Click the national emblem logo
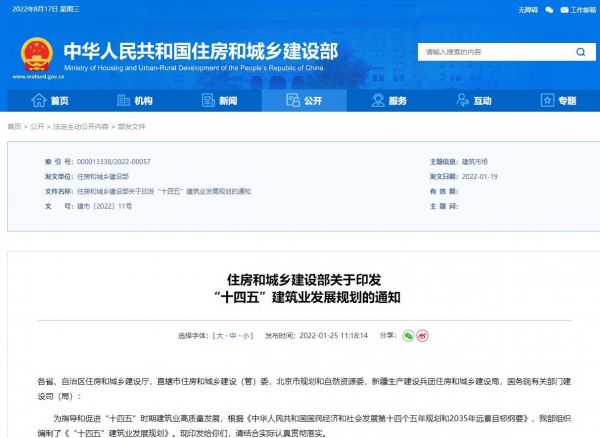Image resolution: width=600 pixels, height=438 pixels. click(35, 52)
